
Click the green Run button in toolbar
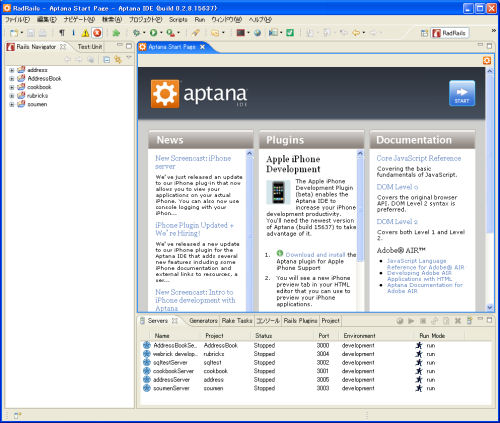pyautogui.click(x=153, y=33)
